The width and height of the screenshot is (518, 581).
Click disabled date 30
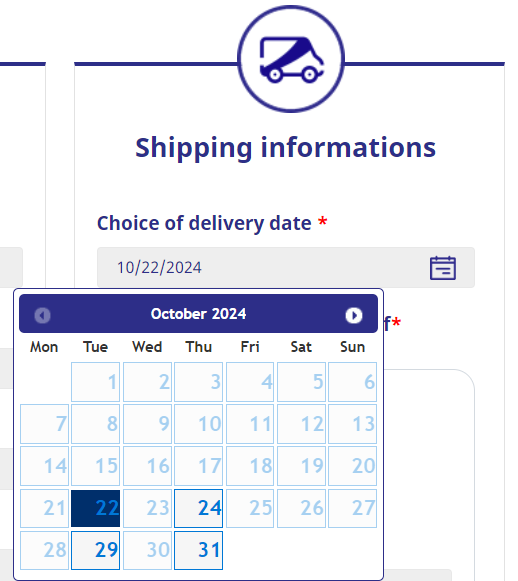(147, 550)
